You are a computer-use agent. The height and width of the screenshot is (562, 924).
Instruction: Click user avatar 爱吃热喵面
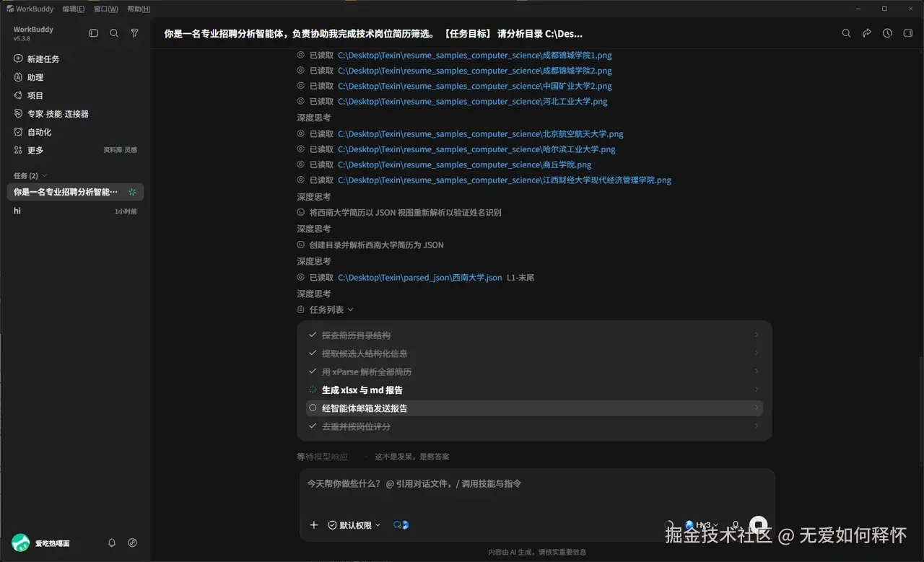point(21,543)
